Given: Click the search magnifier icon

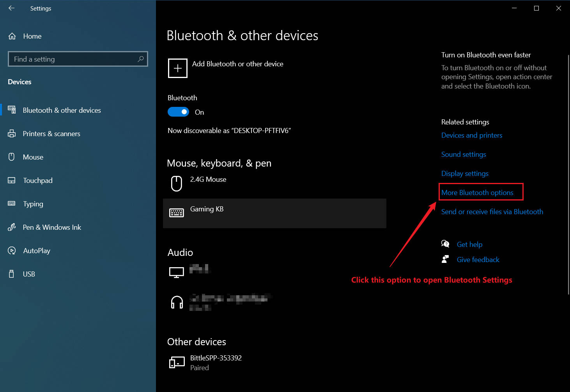Looking at the screenshot, I should pos(141,59).
